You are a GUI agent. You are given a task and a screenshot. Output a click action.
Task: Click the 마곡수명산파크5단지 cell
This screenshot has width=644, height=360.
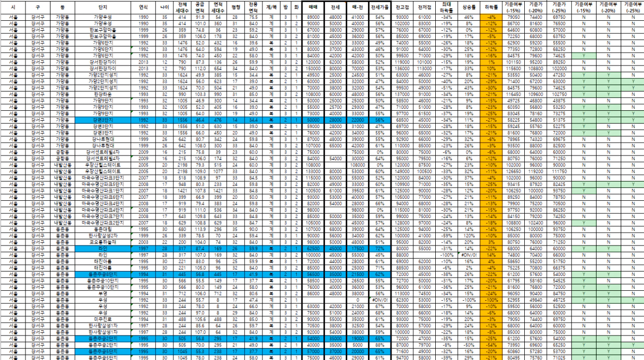103,184
